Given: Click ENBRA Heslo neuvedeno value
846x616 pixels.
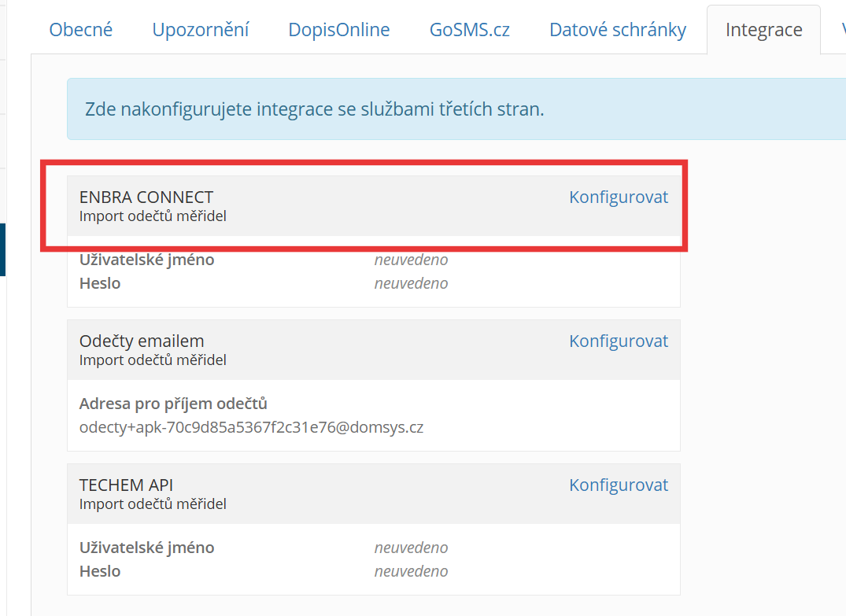Looking at the screenshot, I should (411, 283).
